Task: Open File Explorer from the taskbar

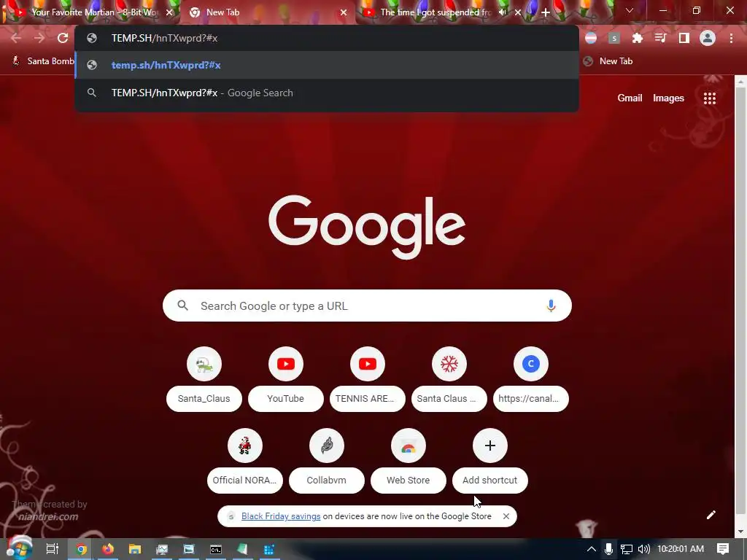Action: (x=135, y=549)
